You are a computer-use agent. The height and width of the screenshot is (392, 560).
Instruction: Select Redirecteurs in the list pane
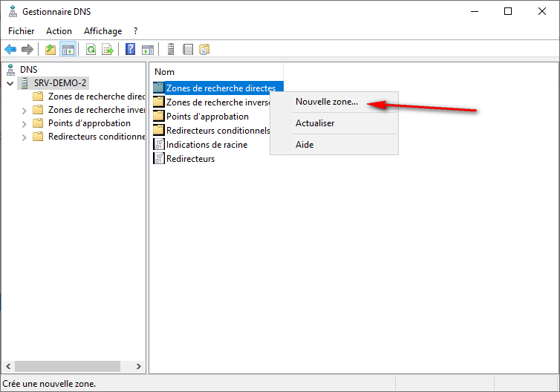point(190,159)
